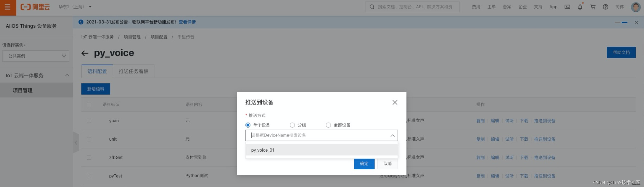Go to 项目配置 breadcrumb

pyautogui.click(x=159, y=37)
